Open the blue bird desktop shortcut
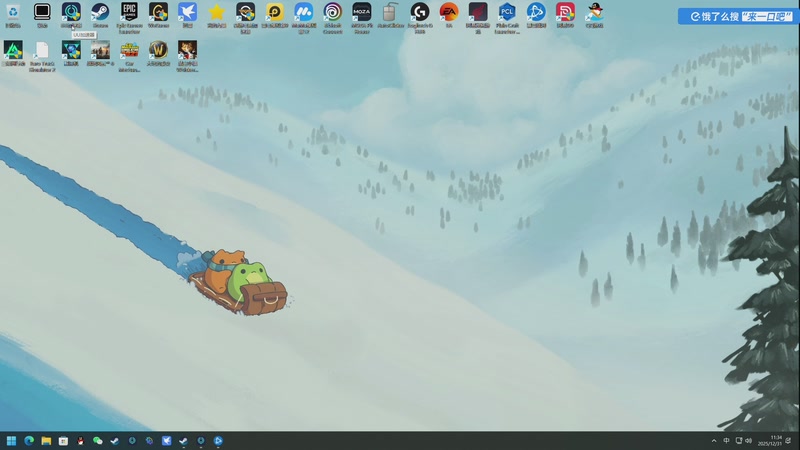Viewport: 800px width, 450px height. (x=187, y=15)
